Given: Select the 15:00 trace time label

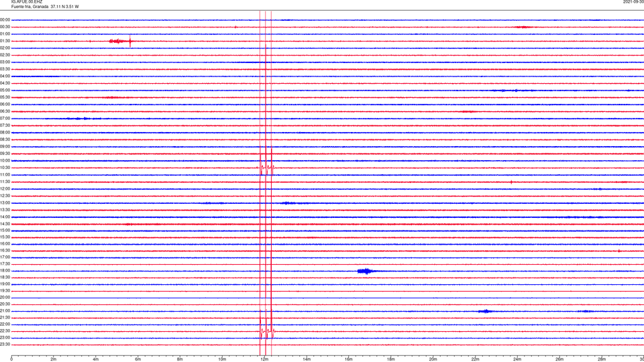Looking at the screenshot, I should coord(5,230).
